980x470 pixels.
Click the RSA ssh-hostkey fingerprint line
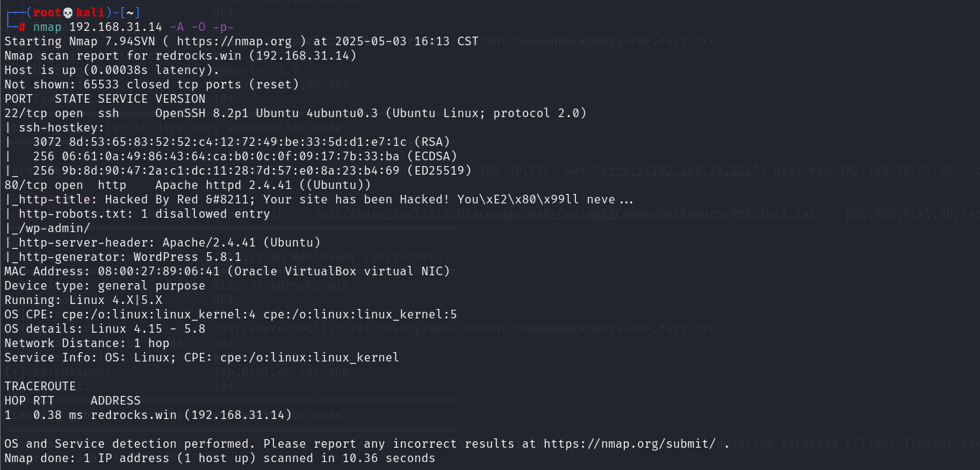point(230,142)
